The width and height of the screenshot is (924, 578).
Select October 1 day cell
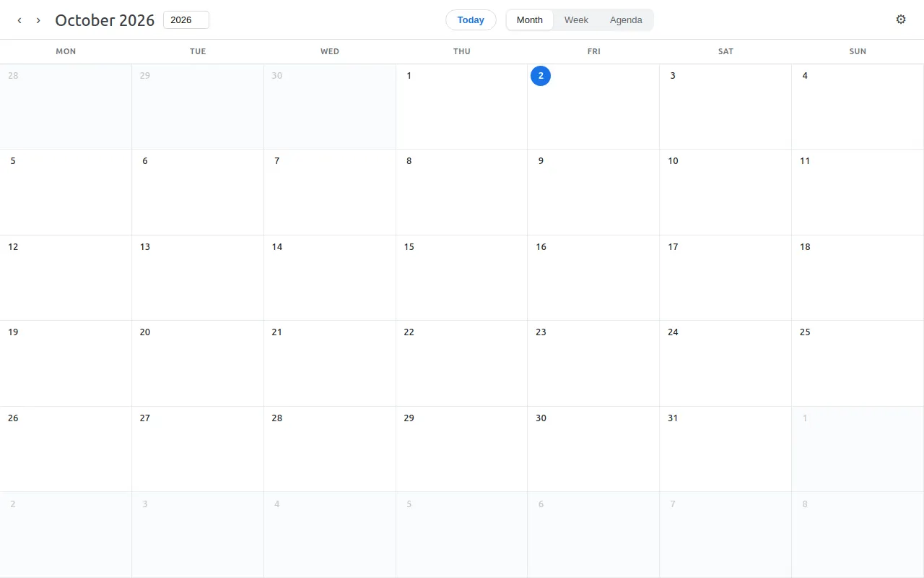pos(462,107)
